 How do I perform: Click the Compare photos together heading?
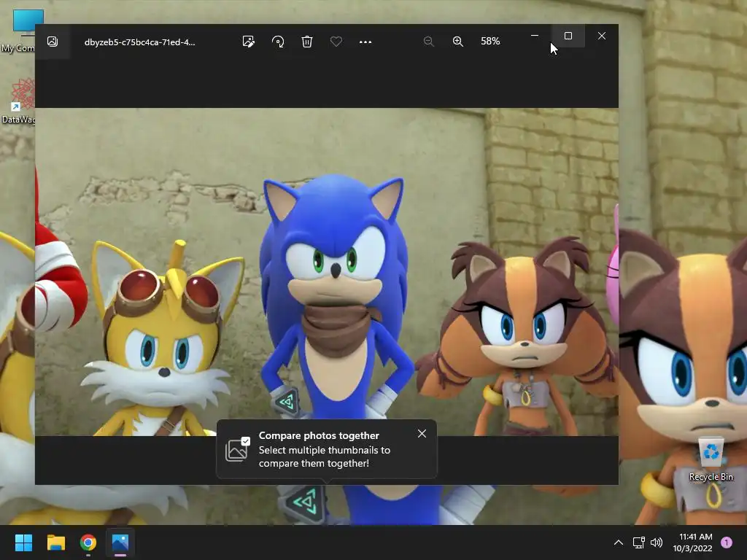click(319, 435)
